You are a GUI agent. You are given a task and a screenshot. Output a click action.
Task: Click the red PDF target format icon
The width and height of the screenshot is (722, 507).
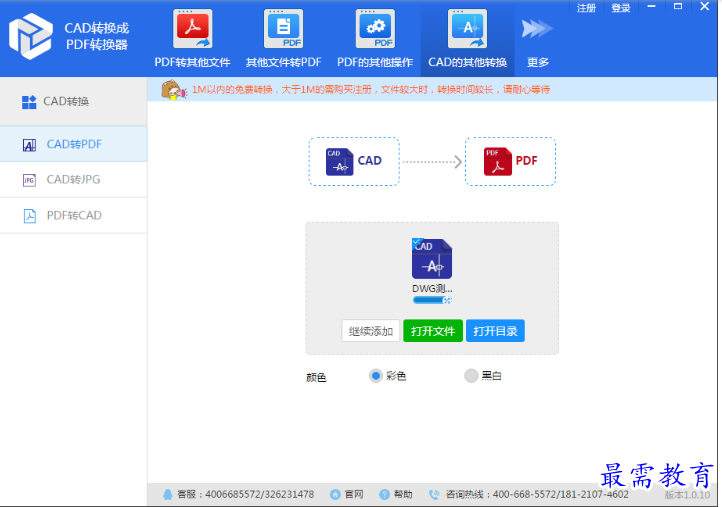[497, 162]
